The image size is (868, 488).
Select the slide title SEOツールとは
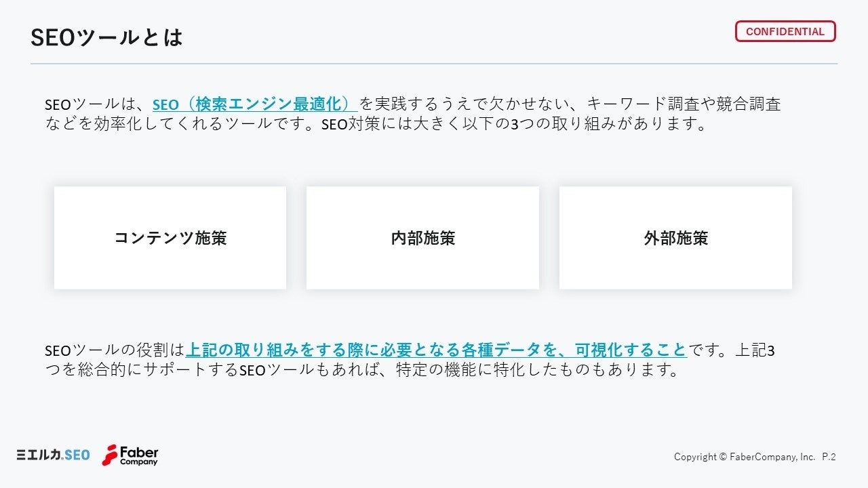pos(107,37)
